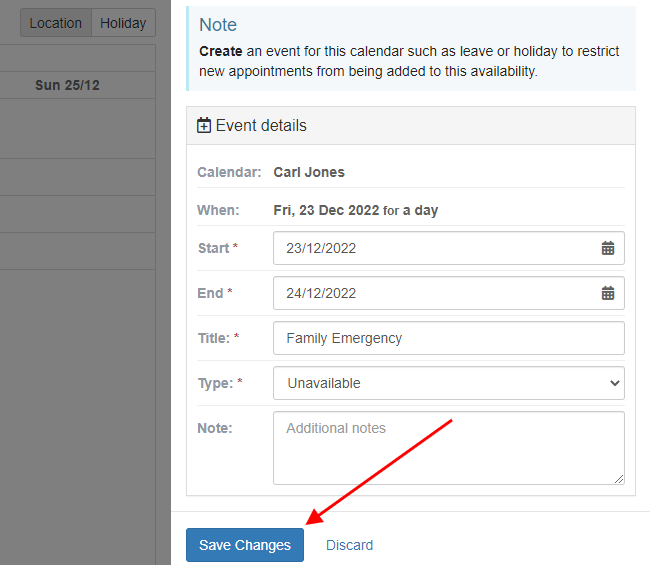Click the Discard link
This screenshot has height=565, width=650.
click(x=349, y=545)
